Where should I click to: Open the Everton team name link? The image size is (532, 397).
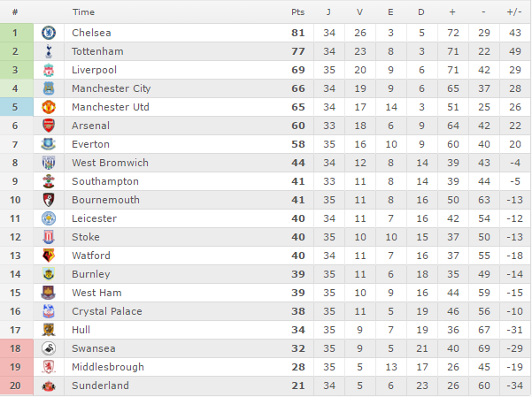click(90, 144)
